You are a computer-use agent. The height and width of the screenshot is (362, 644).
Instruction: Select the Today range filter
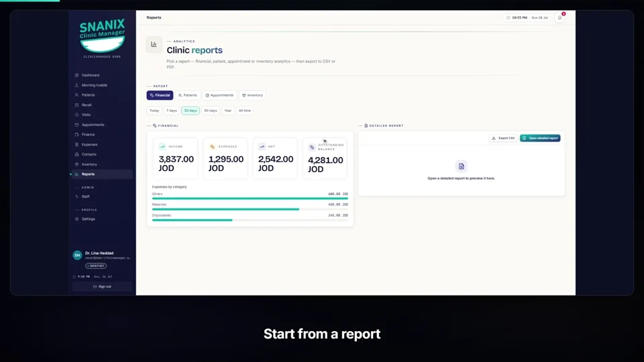click(x=154, y=111)
